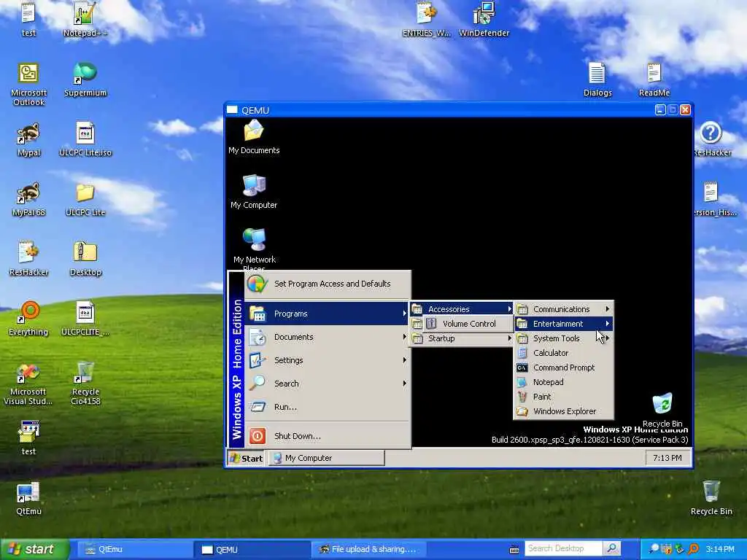Click the guest Start button in QEMU
747x560 pixels.
coord(246,458)
